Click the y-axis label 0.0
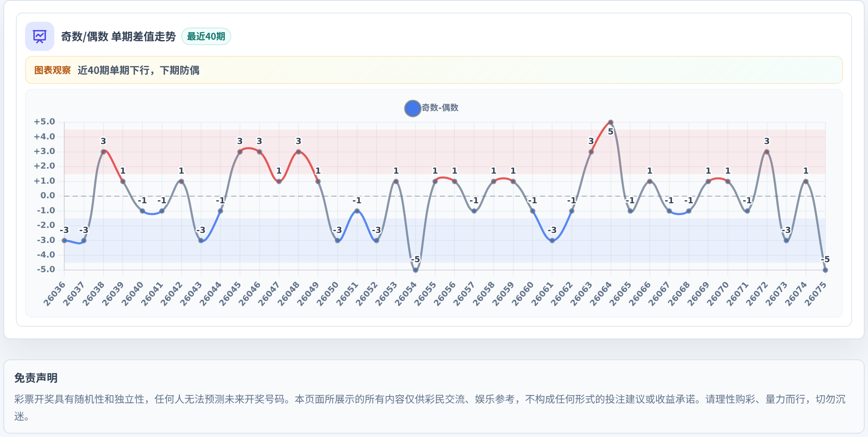The height and width of the screenshot is (437, 868). (x=48, y=196)
